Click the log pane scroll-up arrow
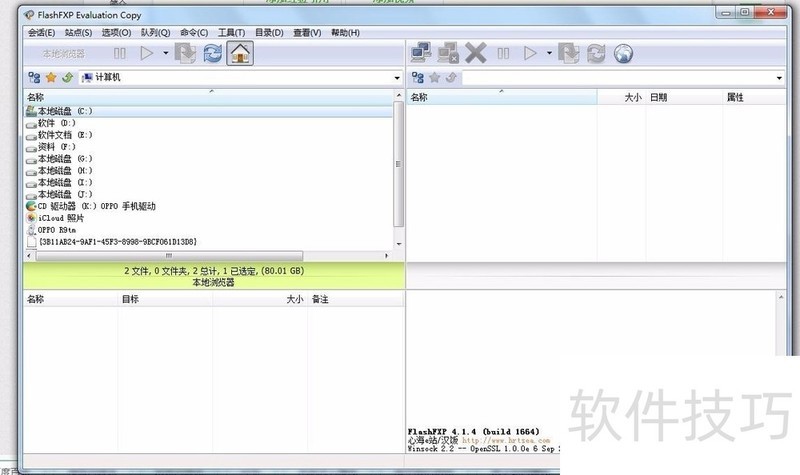 coord(781,297)
